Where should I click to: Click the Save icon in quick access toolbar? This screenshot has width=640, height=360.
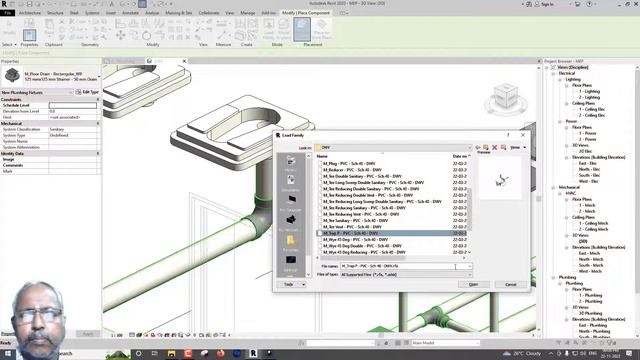tap(29, 4)
